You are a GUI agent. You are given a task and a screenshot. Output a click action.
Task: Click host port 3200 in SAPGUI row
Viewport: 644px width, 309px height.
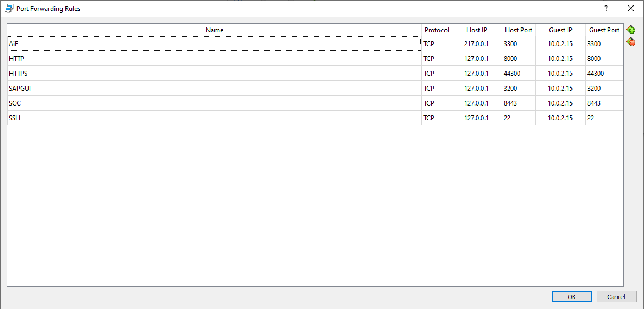pos(518,88)
